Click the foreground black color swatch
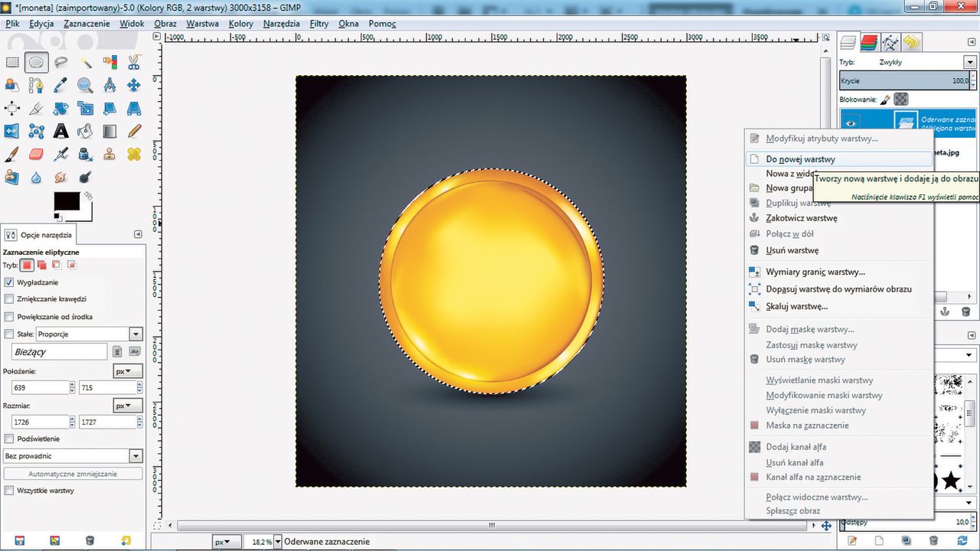The height and width of the screenshot is (551, 980). point(67,201)
